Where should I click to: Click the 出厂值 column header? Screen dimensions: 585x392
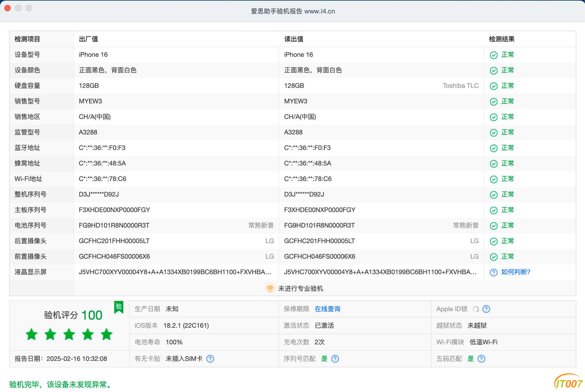click(88, 39)
